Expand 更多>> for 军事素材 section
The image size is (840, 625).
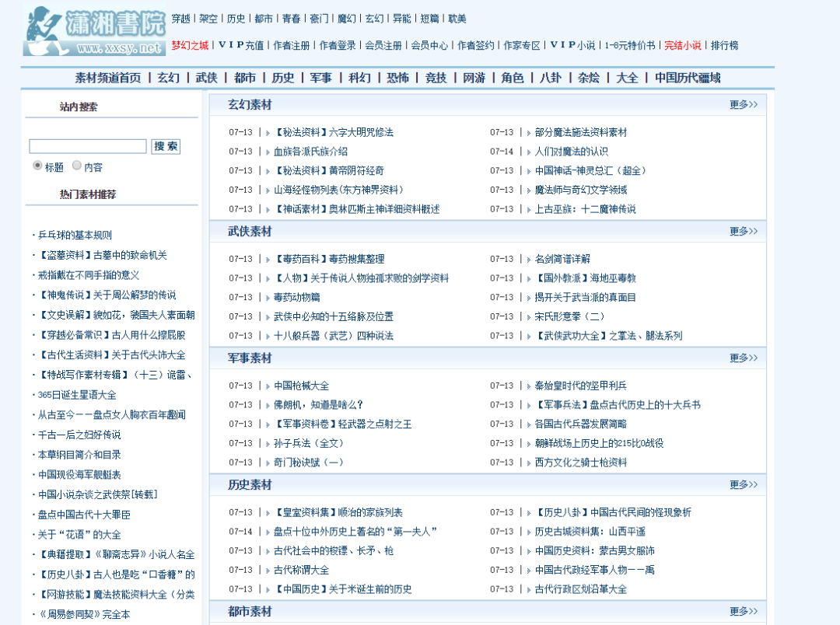pyautogui.click(x=744, y=358)
